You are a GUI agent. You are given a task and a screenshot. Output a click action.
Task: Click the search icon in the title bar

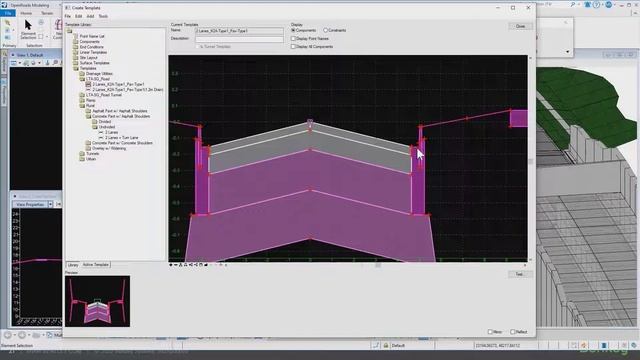coord(573,4)
